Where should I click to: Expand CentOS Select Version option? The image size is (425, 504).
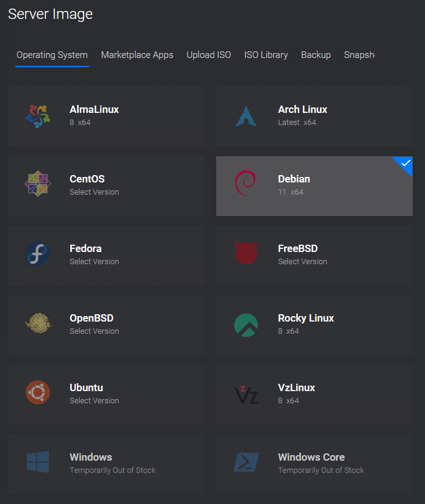[94, 192]
